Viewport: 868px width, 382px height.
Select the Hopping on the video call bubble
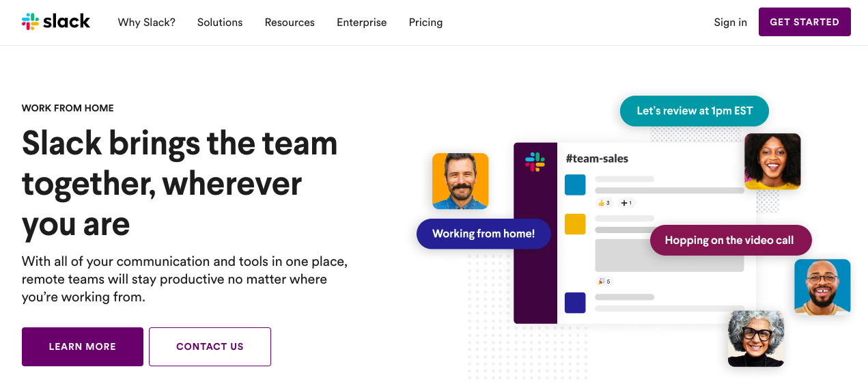pos(730,241)
